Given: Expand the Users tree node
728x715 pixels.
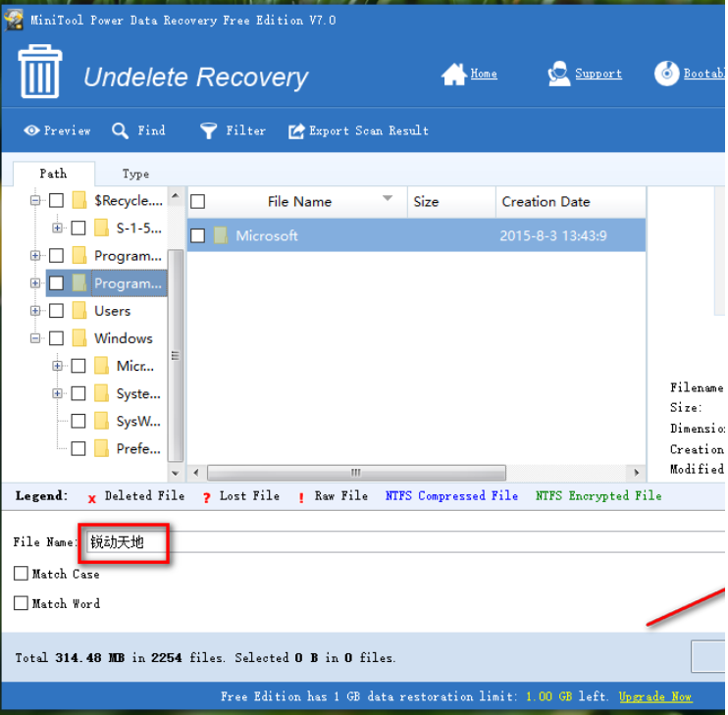Looking at the screenshot, I should pyautogui.click(x=34, y=310).
